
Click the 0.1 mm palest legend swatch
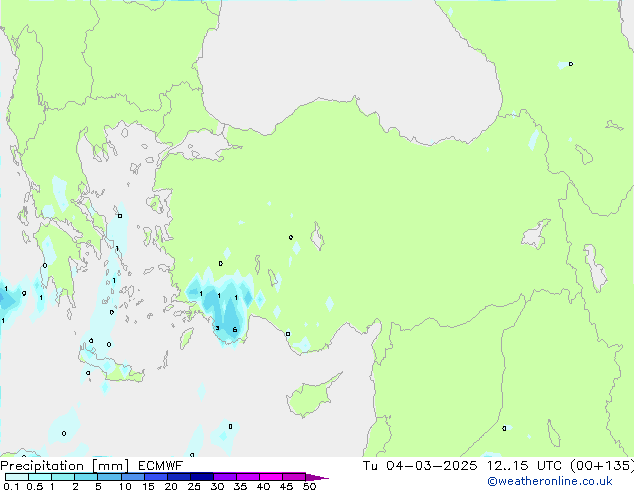point(17,477)
